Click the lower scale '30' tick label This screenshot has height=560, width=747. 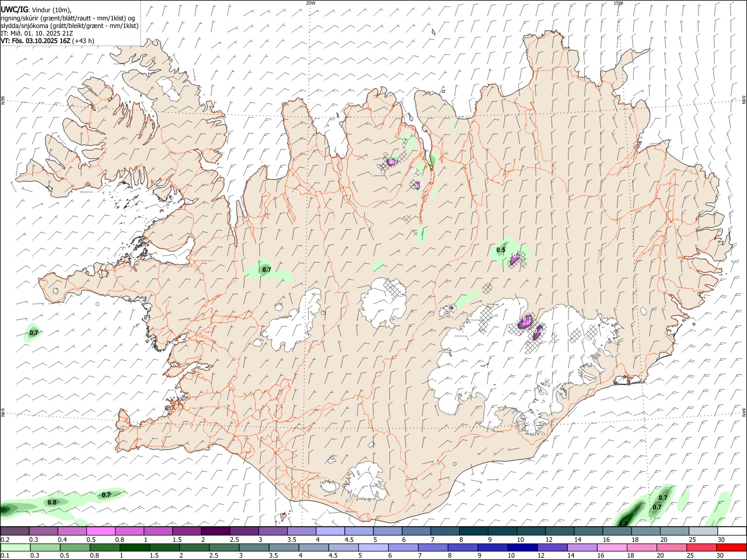tap(720, 556)
